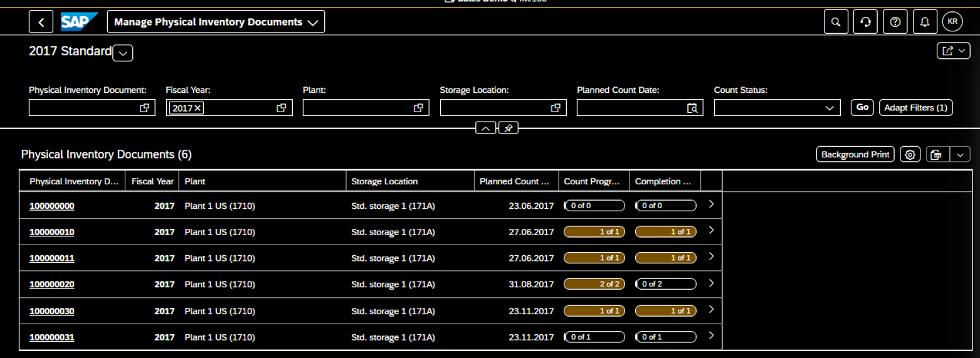Screen dimensions: 980x358
Task: Open details arrow for document 100000020
Action: (x=711, y=283)
